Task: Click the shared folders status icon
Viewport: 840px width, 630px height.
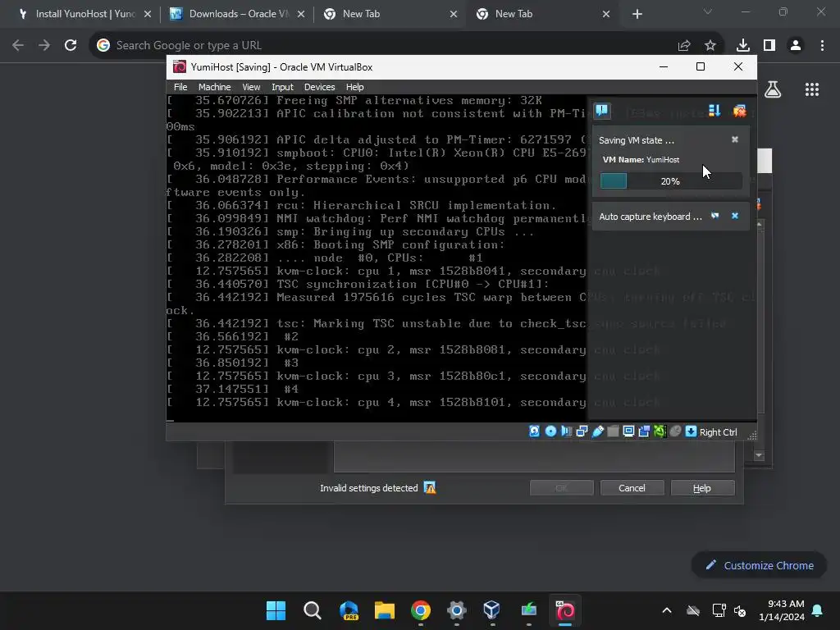Action: 613,431
